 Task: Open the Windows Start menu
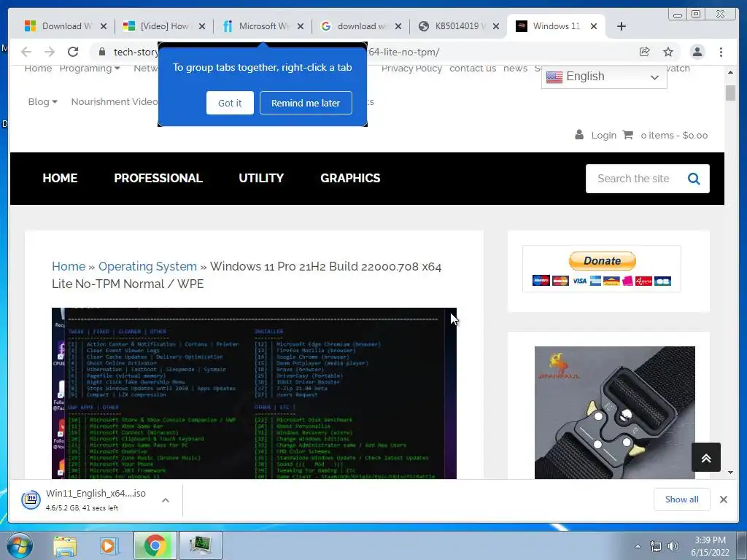[x=19, y=545]
